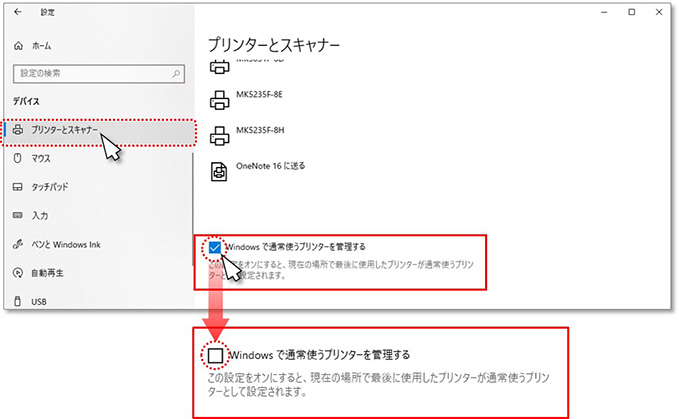The image size is (679, 419).
Task: Click the sidebar vertical scrollbar
Action: pyautogui.click(x=193, y=208)
